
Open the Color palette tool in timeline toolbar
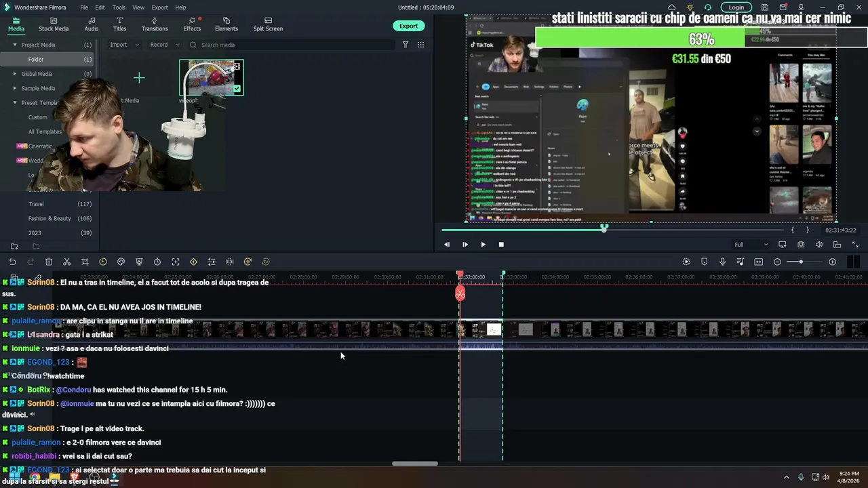[121, 262]
